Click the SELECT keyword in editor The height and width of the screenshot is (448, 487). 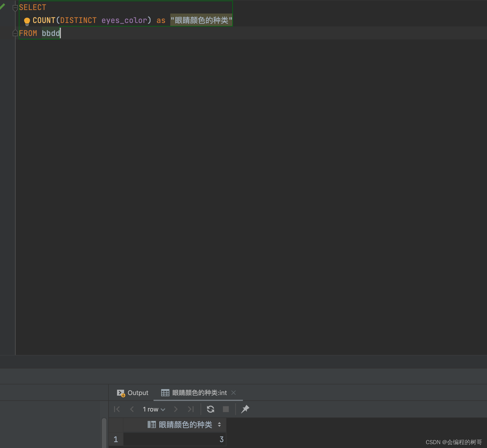click(33, 7)
